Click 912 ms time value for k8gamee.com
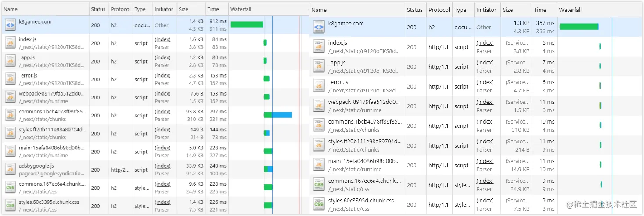644x216 pixels. click(x=218, y=21)
